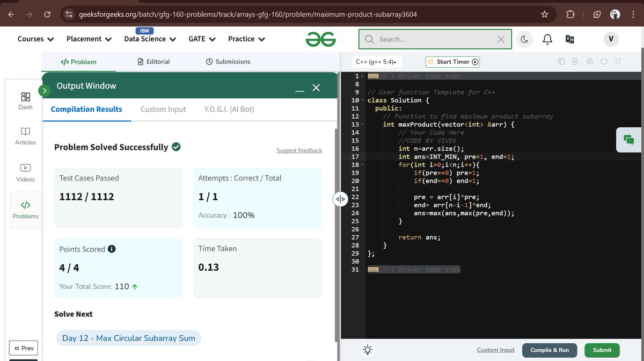Screen dimensions: 644x361
Task: Open Chrome three-dot menu
Action: (x=633, y=15)
